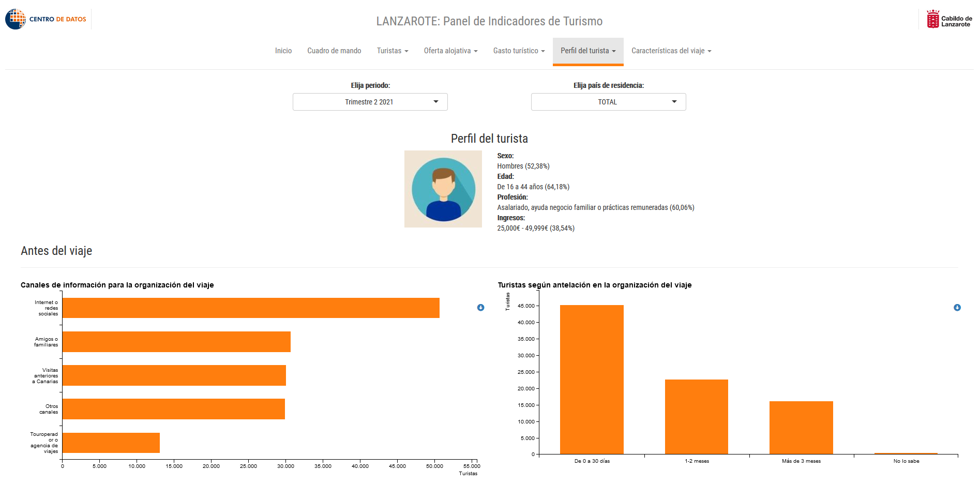Click the Cabildo de Lanzarote logo
Screen dimensions: 980x485
click(x=949, y=19)
